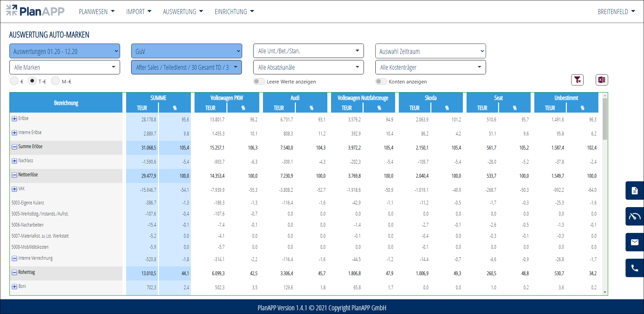Toggle Konten anzeigen switch
The width and height of the screenshot is (644, 314).
tap(381, 81)
